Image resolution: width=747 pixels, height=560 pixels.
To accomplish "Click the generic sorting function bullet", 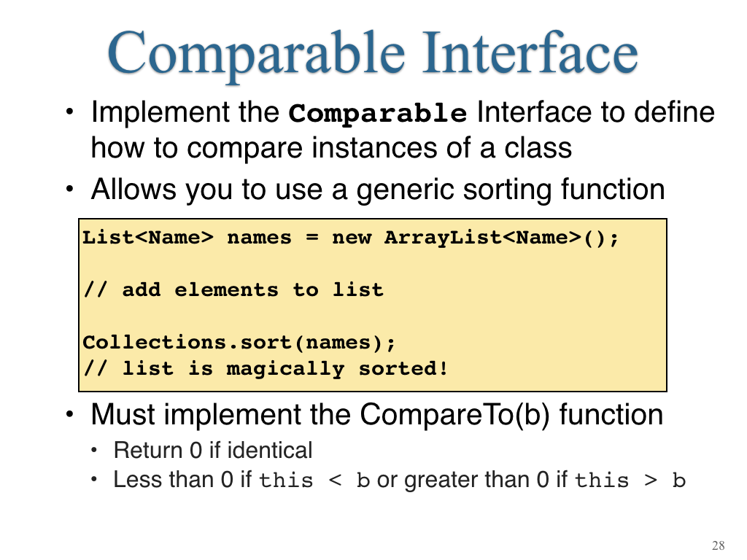I will tap(377, 190).
